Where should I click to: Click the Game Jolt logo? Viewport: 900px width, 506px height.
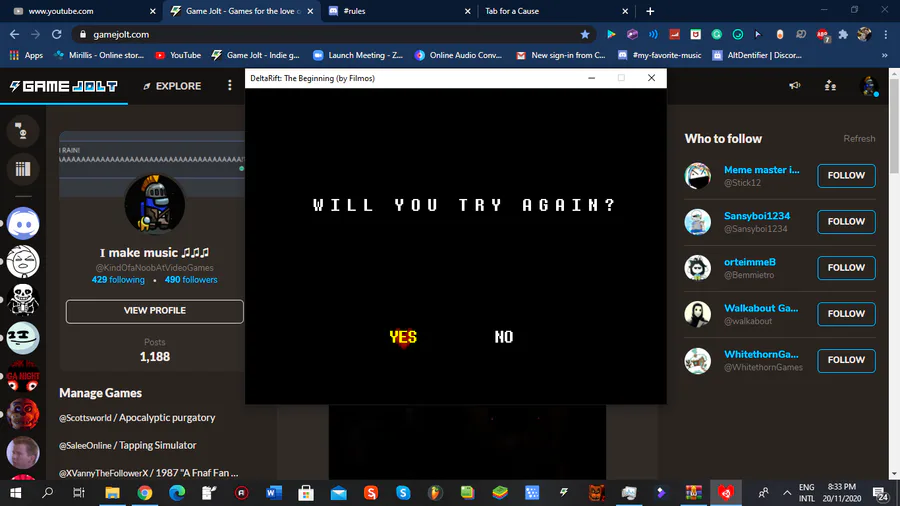click(64, 86)
